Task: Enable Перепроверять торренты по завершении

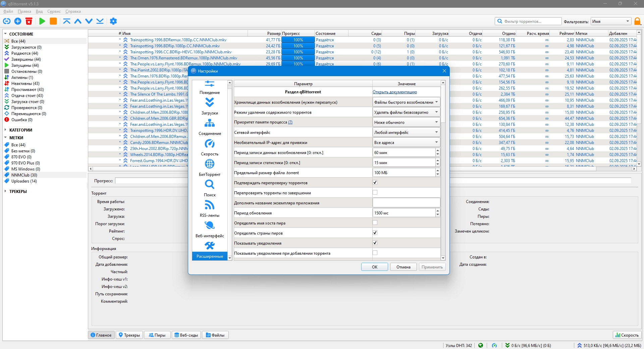Action: tap(375, 193)
